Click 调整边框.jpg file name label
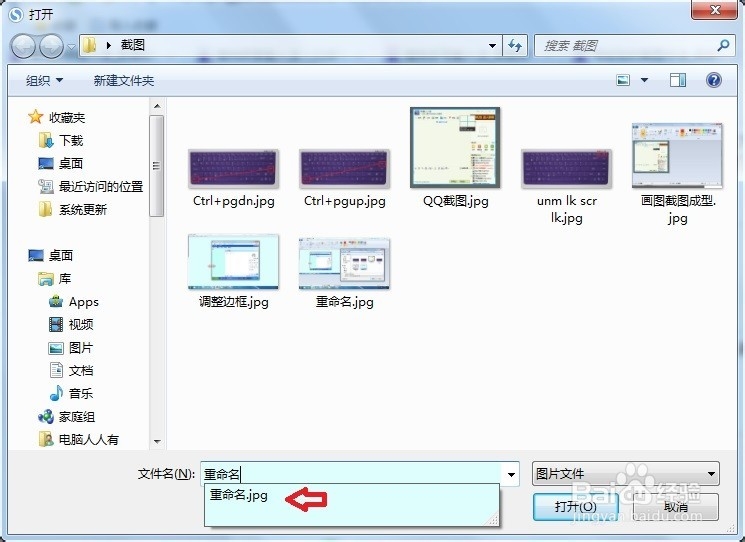This screenshot has width=745, height=542. (233, 302)
